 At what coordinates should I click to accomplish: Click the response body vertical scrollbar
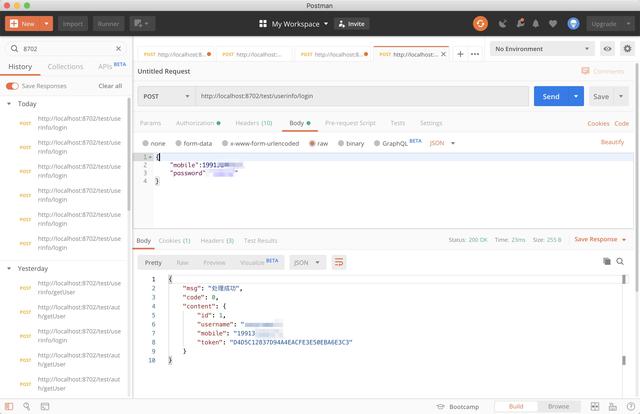coord(624,318)
